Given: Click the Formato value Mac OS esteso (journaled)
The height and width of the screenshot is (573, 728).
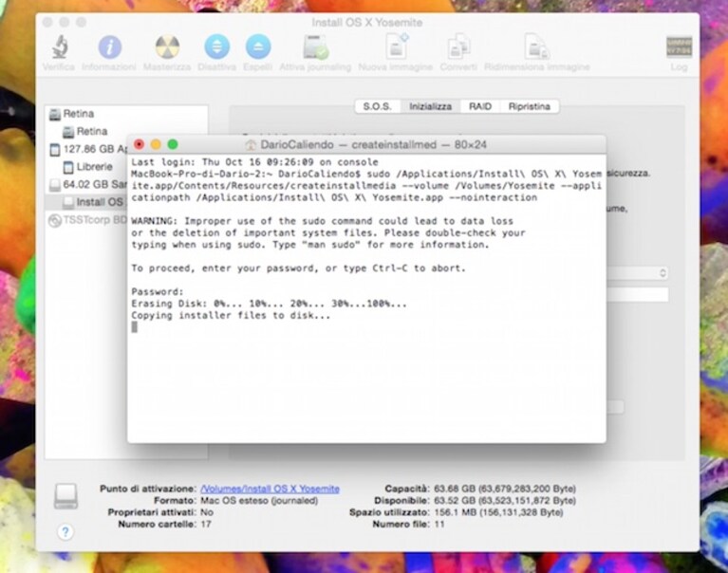Looking at the screenshot, I should click(x=259, y=501).
